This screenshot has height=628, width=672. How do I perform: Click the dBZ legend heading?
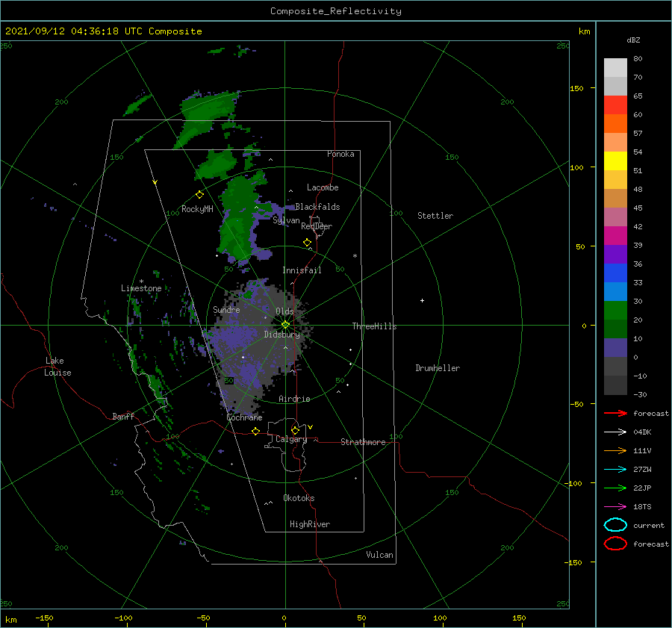point(633,40)
